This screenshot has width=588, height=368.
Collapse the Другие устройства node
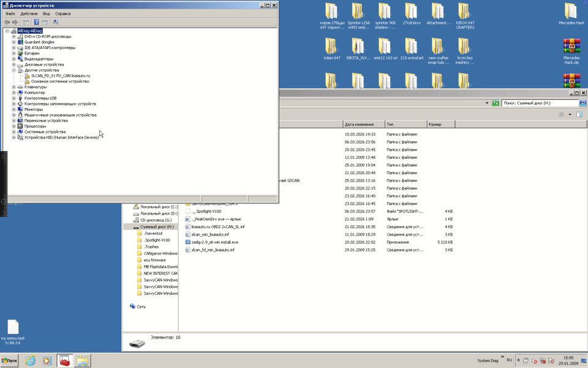click(13, 71)
